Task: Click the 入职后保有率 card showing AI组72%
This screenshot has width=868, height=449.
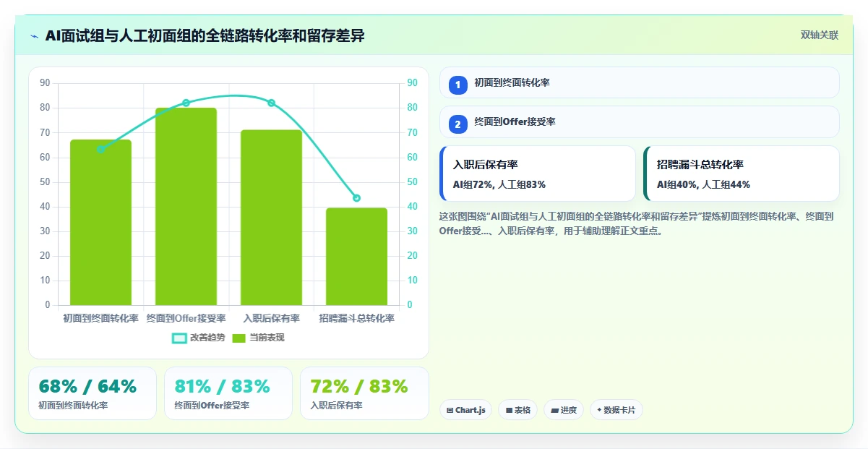Action: pyautogui.click(x=538, y=174)
